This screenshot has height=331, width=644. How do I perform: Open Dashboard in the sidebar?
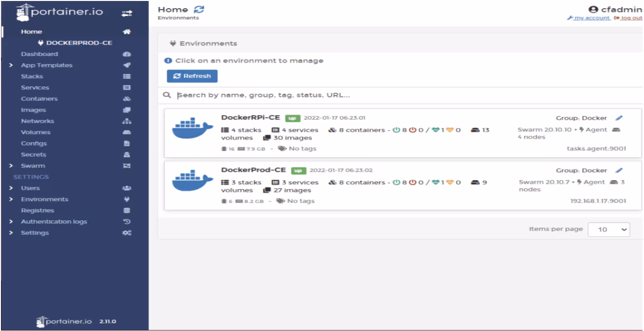point(39,54)
